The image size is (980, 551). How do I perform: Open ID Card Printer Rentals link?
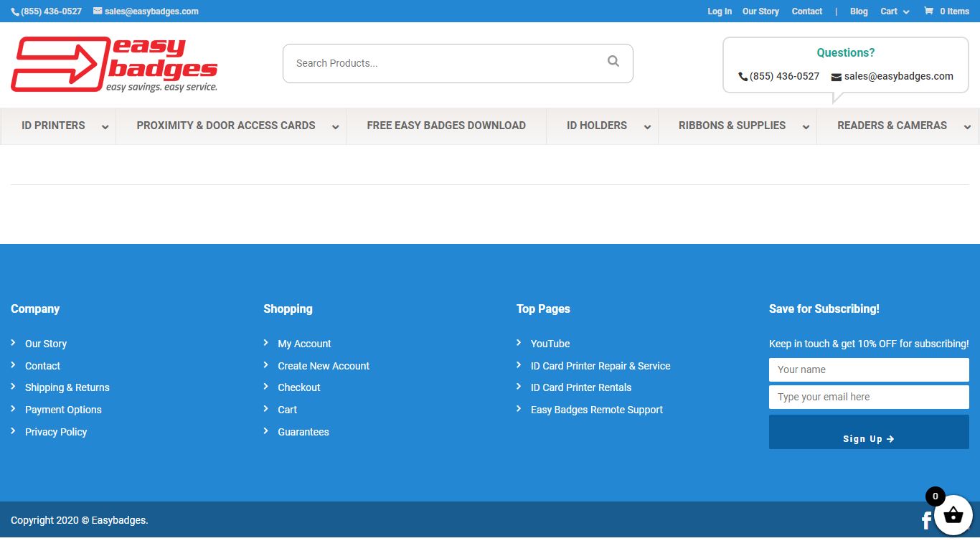[x=581, y=387]
